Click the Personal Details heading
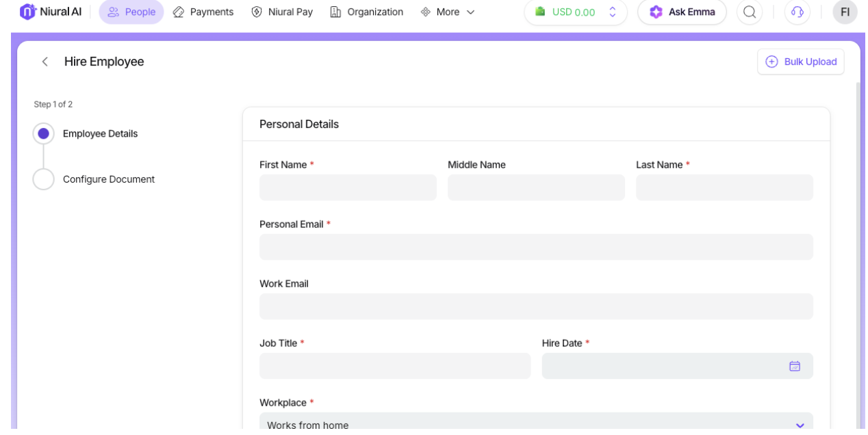Image resolution: width=868 pixels, height=435 pixels. tap(299, 124)
